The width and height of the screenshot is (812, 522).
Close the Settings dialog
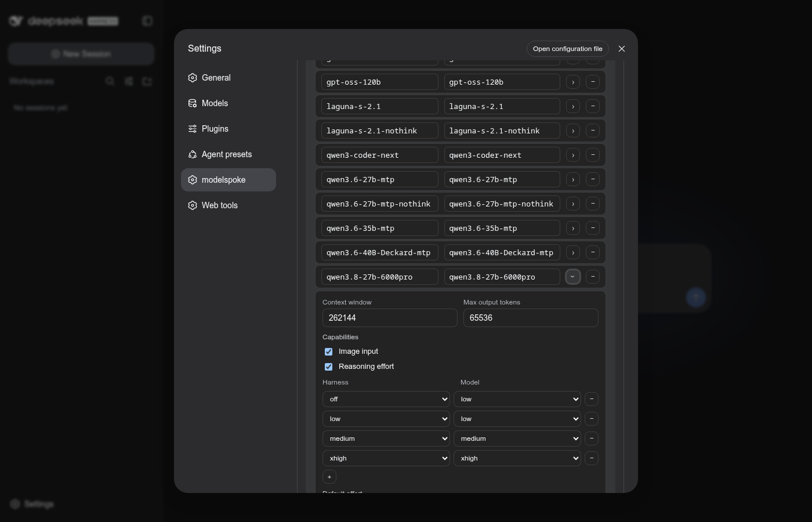tap(622, 49)
